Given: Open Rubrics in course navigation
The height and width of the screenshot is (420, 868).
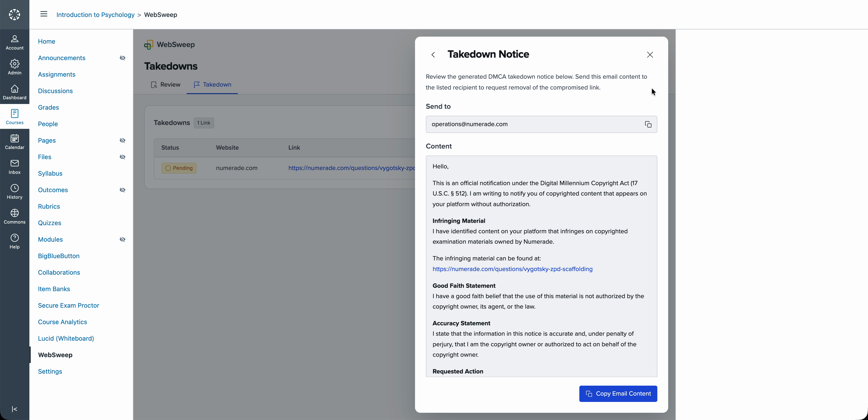Looking at the screenshot, I should 49,207.
